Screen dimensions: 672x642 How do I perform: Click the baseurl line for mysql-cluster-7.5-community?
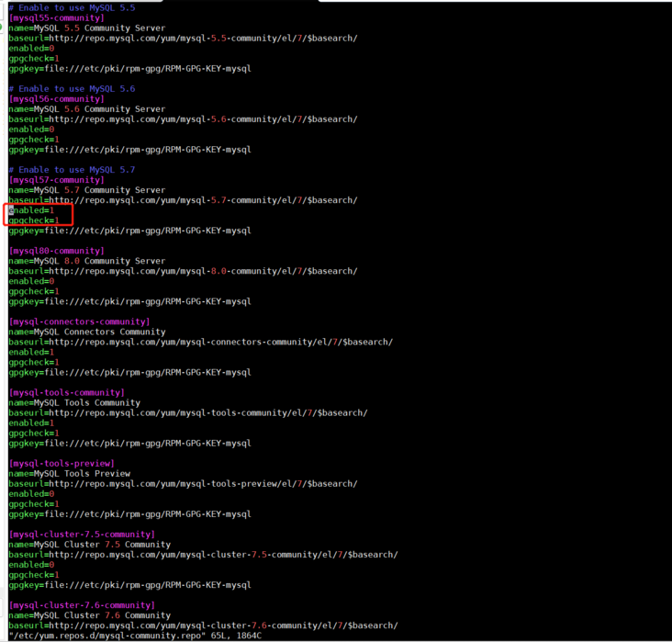click(203, 555)
